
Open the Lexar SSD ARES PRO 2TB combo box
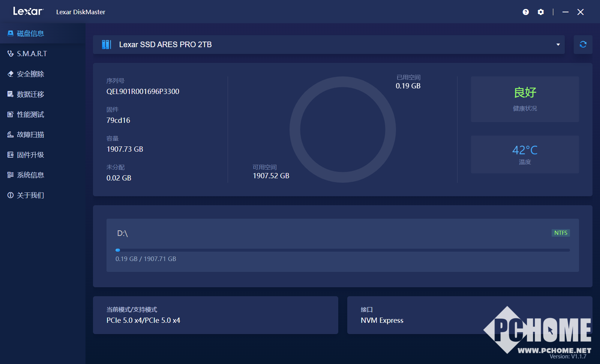(x=329, y=45)
